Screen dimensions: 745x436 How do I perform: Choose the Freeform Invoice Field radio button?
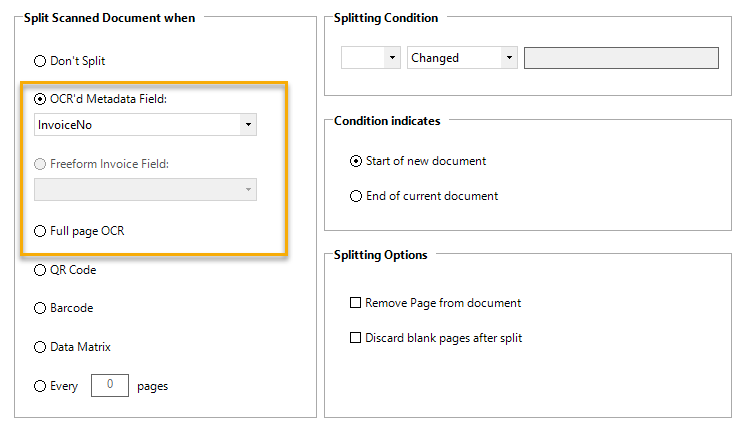click(x=40, y=164)
